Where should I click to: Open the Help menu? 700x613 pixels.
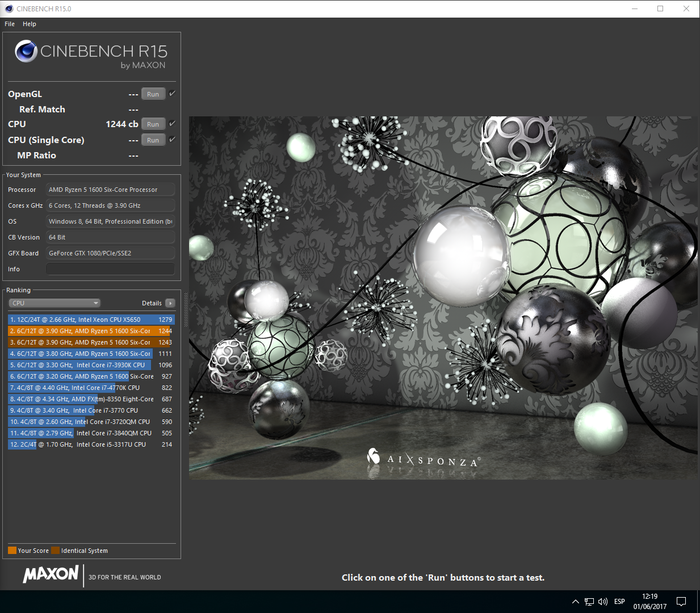[x=30, y=24]
